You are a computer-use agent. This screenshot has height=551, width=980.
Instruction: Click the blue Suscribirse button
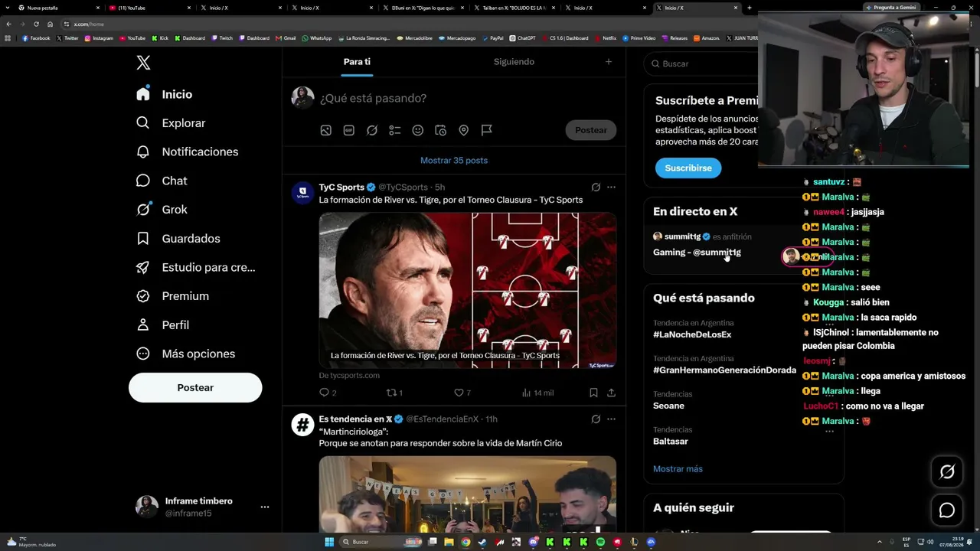click(x=688, y=168)
